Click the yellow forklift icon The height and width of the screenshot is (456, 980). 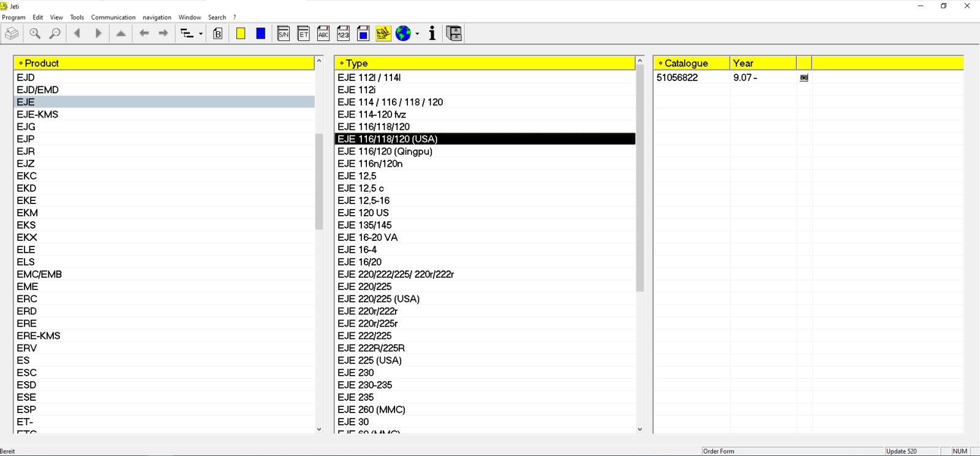pos(383,34)
